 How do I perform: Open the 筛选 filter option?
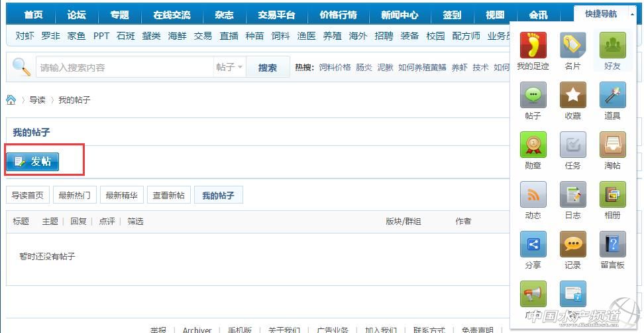[135, 222]
